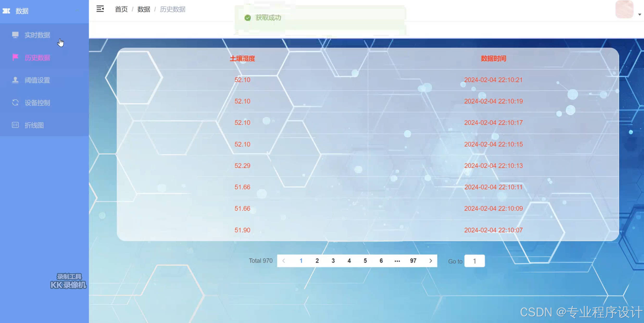This screenshot has width=644, height=323.
Task: Click the 首页 breadcrumb link
Action: click(121, 9)
